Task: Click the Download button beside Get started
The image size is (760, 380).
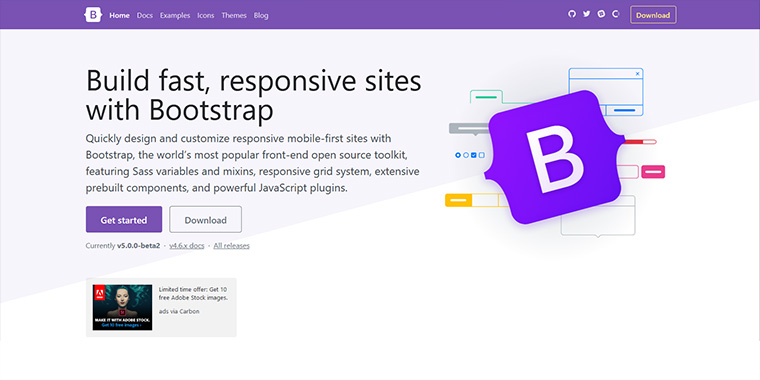Action: [x=206, y=220]
